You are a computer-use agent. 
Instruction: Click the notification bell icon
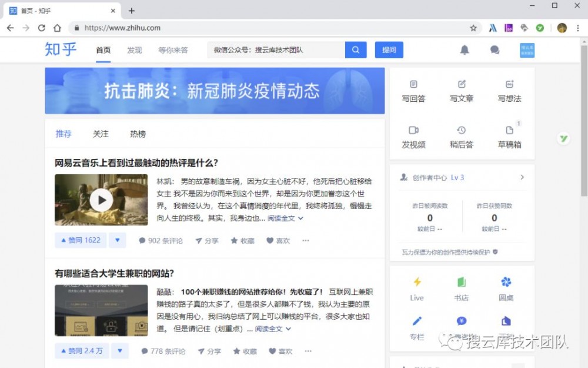point(465,49)
